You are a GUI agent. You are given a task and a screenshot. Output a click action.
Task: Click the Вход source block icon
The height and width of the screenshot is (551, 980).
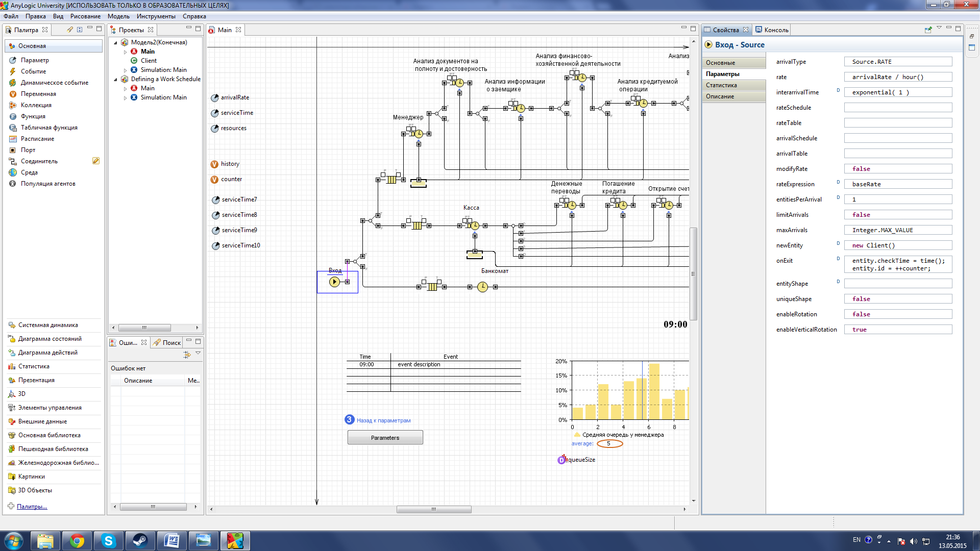tap(334, 282)
